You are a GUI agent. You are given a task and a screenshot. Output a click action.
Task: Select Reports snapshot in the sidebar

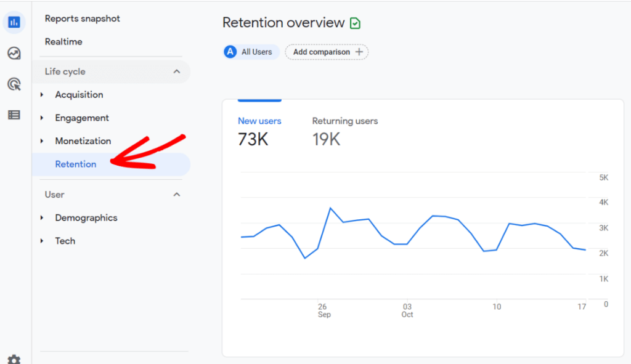(x=82, y=18)
